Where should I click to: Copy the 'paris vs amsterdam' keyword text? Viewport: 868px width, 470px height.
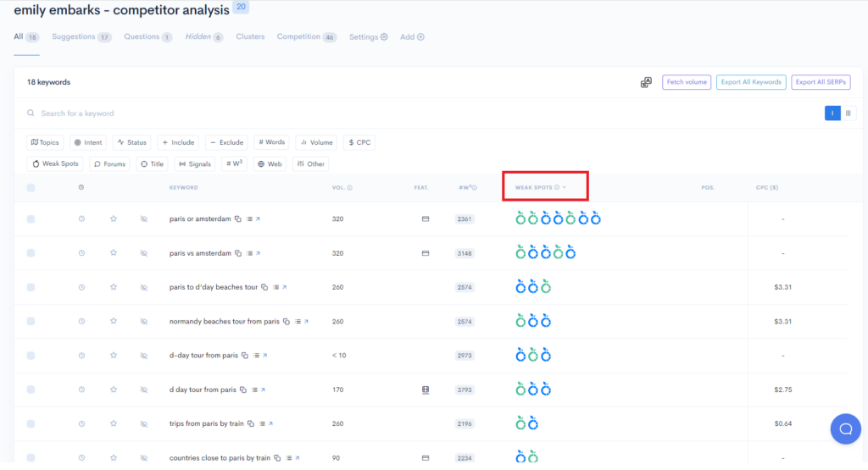238,253
